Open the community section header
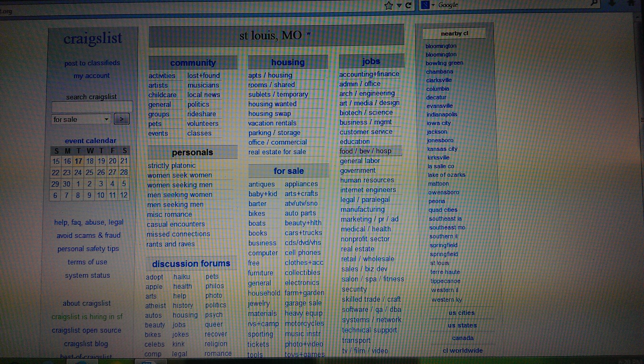The image size is (644, 364). click(193, 63)
